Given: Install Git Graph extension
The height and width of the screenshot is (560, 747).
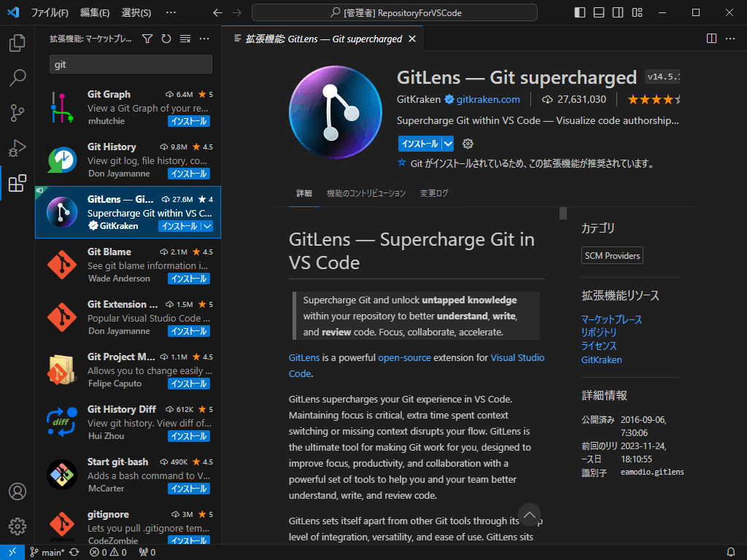Looking at the screenshot, I should click(x=189, y=122).
